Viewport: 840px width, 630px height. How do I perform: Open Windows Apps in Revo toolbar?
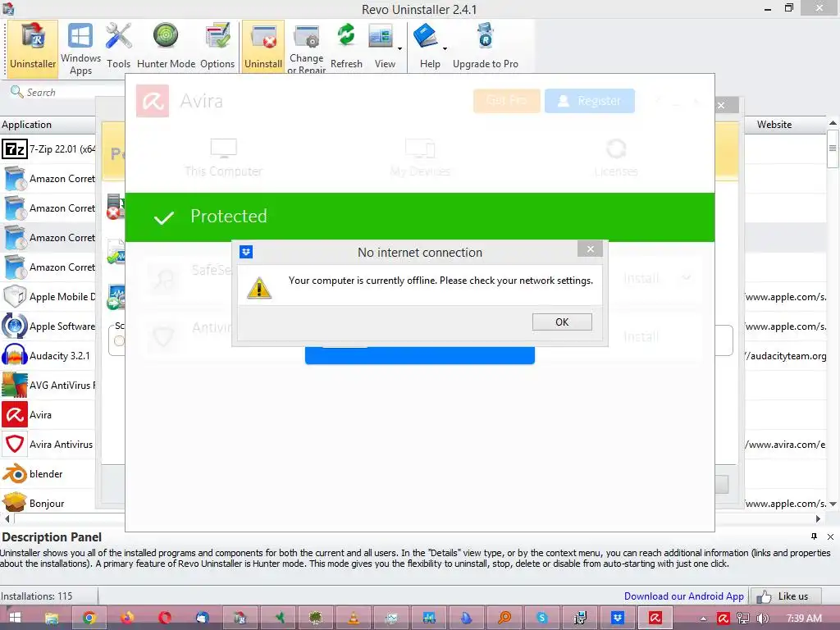point(80,48)
